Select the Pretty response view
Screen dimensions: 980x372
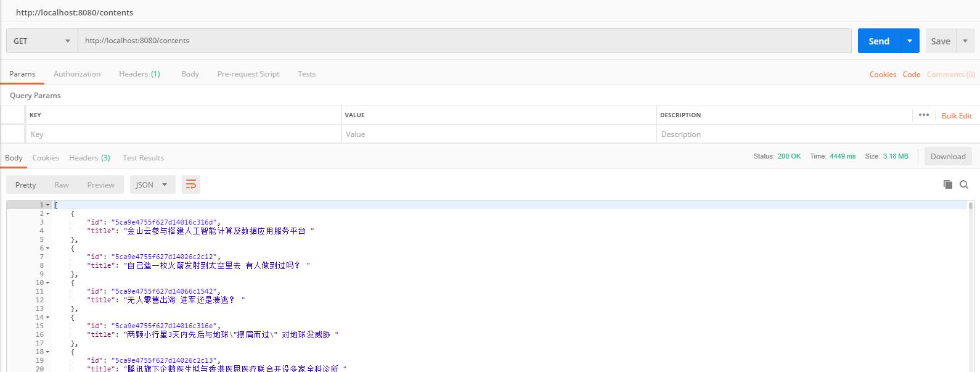click(x=26, y=184)
